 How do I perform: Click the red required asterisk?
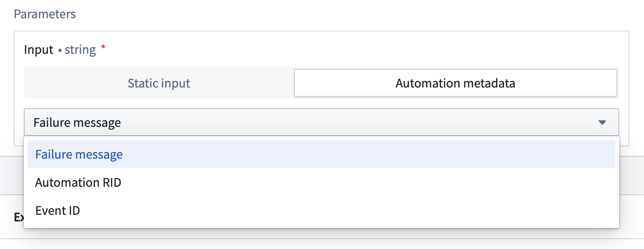point(103,48)
